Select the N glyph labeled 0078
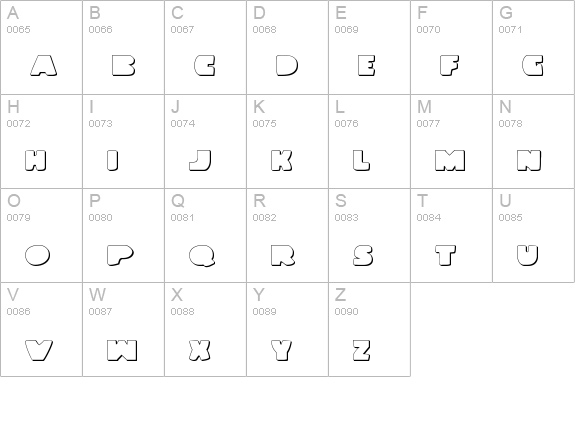The height and width of the screenshot is (421, 575). point(534,142)
